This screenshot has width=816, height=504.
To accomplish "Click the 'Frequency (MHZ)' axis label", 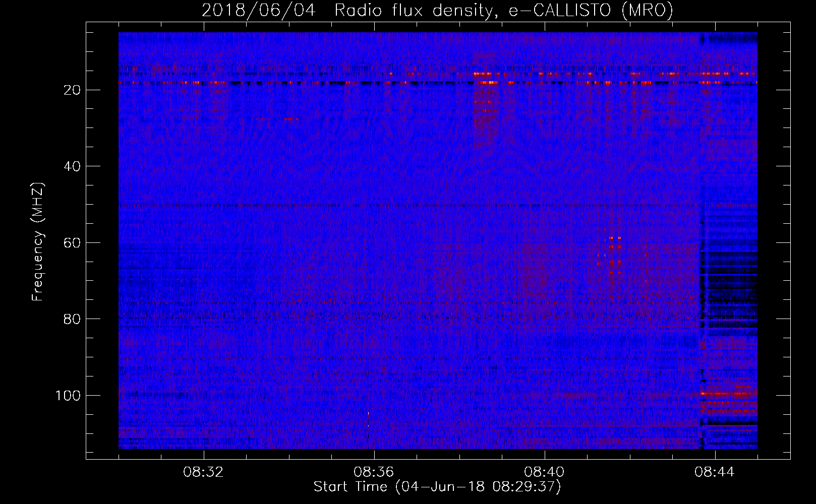I will point(38,241).
